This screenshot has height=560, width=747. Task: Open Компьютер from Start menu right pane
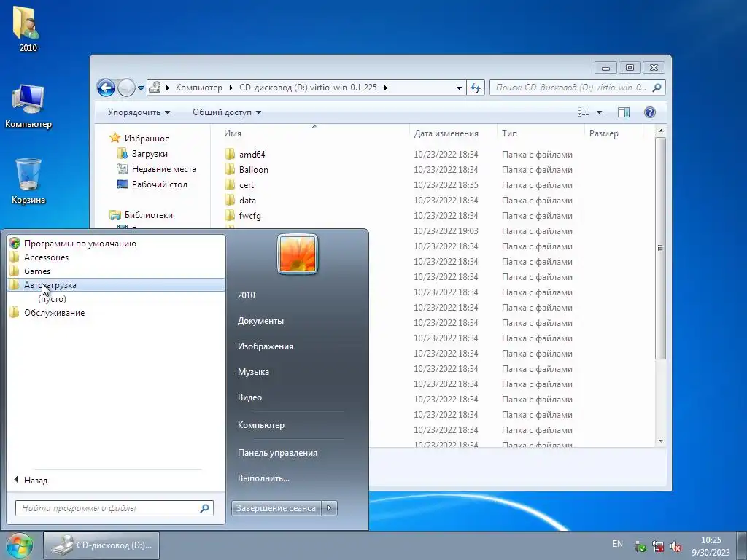coord(261,425)
